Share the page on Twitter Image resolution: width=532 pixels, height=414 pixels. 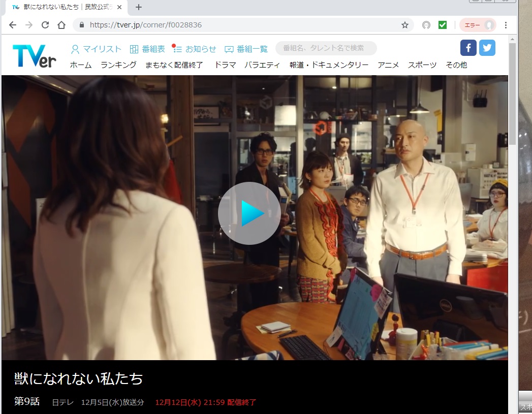[487, 48]
